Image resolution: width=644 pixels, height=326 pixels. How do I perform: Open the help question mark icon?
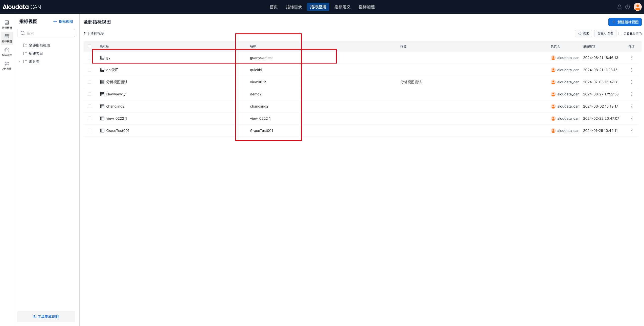[x=628, y=7]
